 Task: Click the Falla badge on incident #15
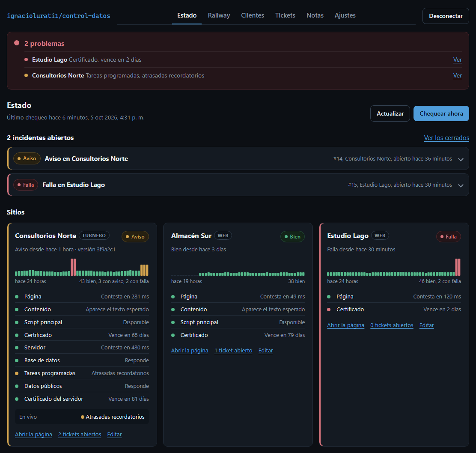click(x=26, y=185)
